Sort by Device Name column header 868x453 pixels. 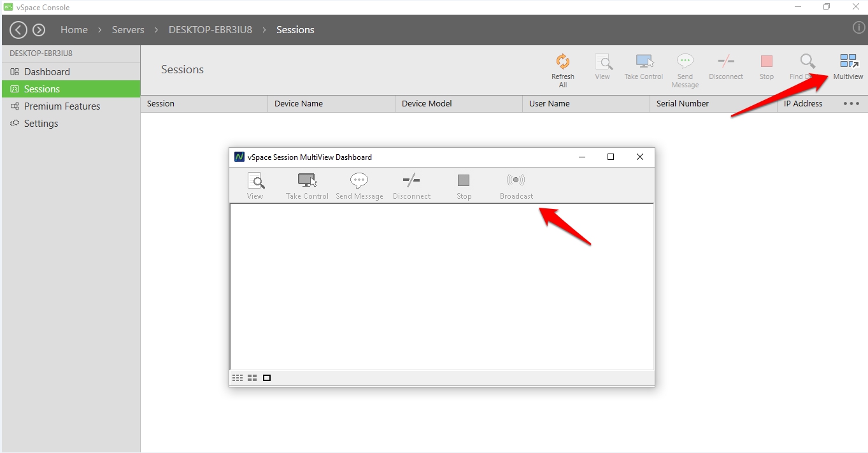(x=331, y=104)
